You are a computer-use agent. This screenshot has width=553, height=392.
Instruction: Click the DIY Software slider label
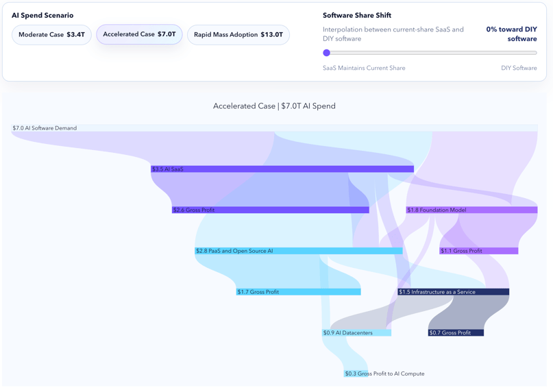[519, 69]
